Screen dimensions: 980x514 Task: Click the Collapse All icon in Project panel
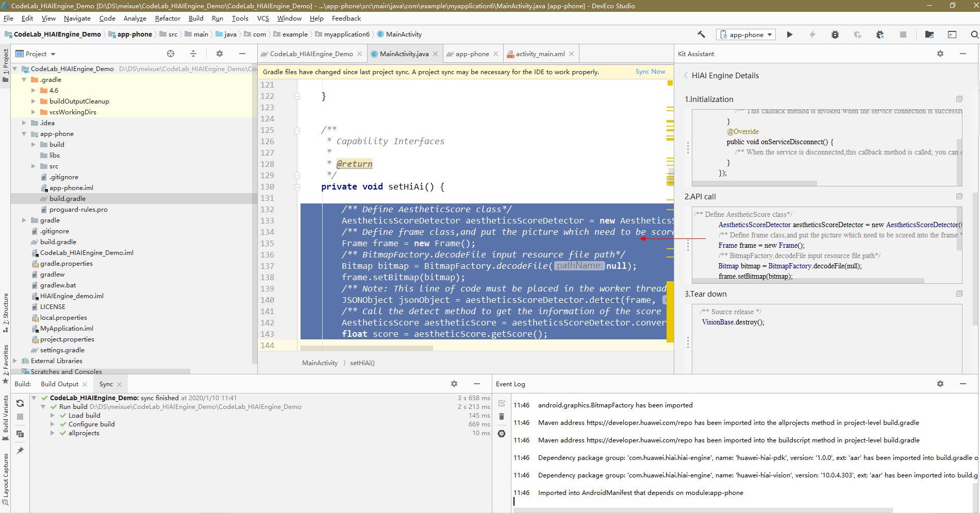tap(193, 54)
